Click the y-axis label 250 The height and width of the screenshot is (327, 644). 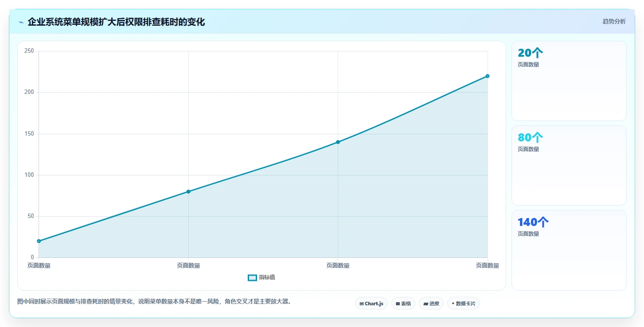(x=29, y=51)
